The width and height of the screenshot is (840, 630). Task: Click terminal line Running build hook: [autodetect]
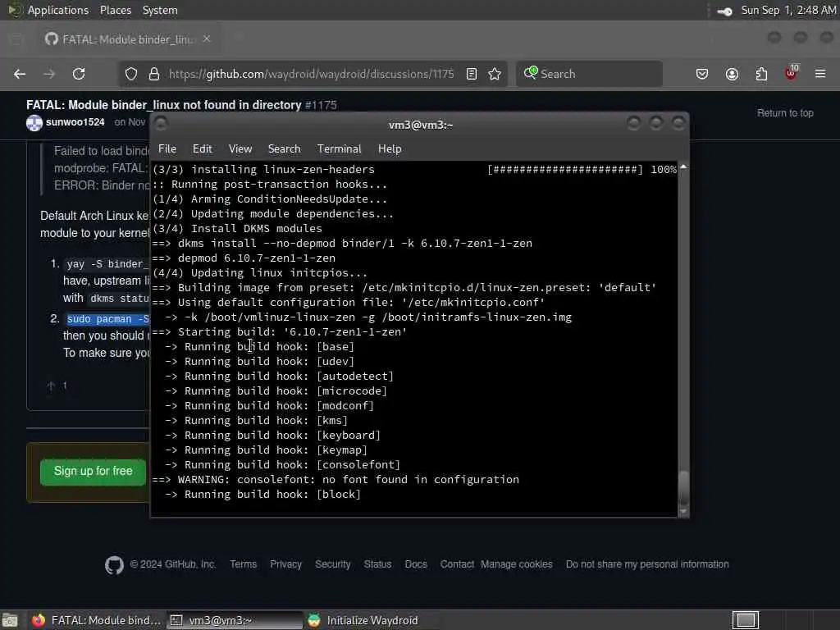pyautogui.click(x=279, y=376)
